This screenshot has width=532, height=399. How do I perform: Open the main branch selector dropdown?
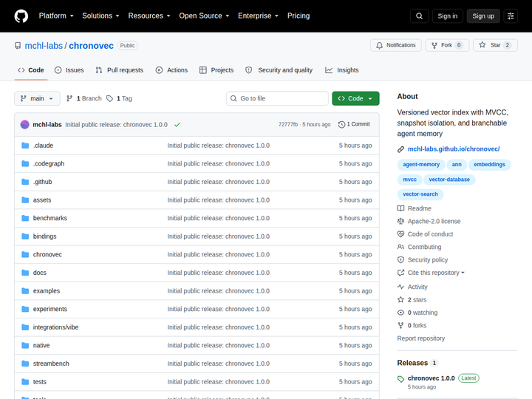click(x=38, y=98)
